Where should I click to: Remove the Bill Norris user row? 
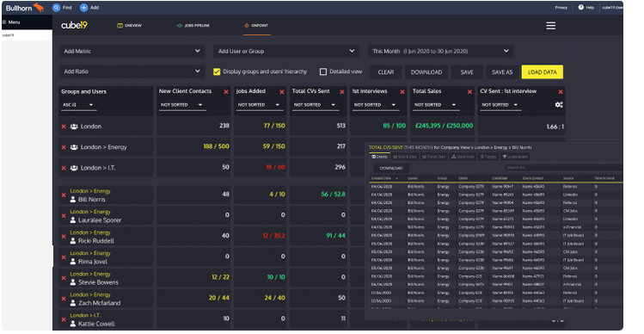(x=64, y=195)
